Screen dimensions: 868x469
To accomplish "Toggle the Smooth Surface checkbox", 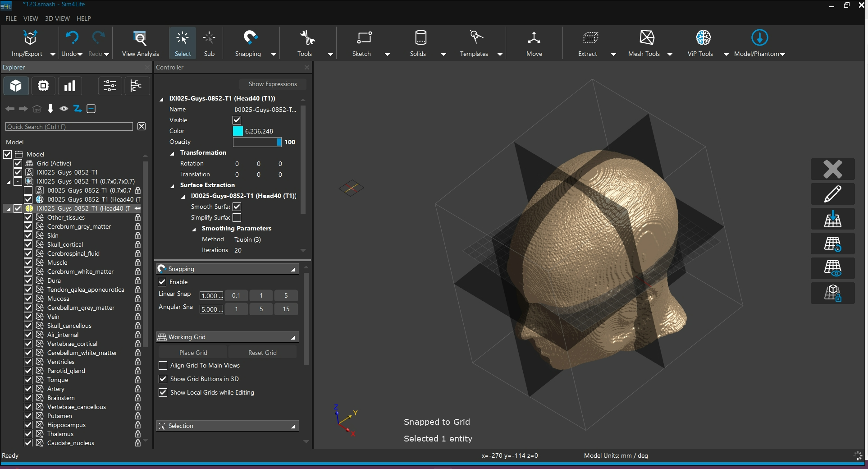I will (x=237, y=207).
